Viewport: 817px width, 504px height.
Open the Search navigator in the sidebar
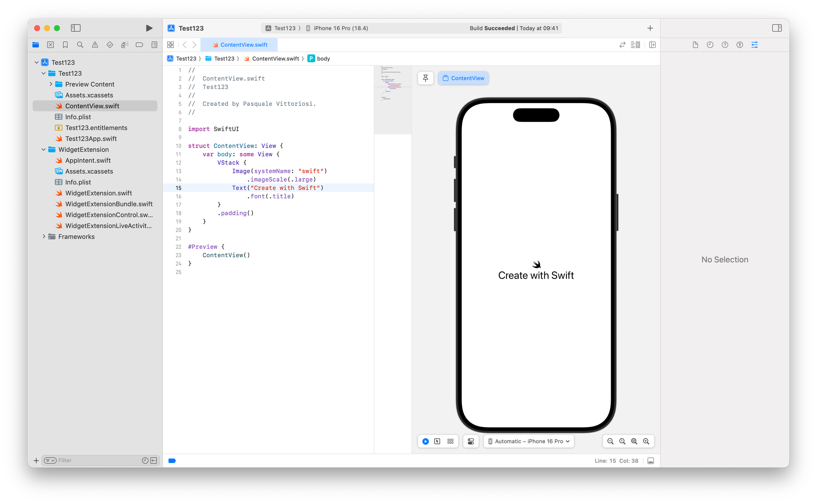coord(80,45)
